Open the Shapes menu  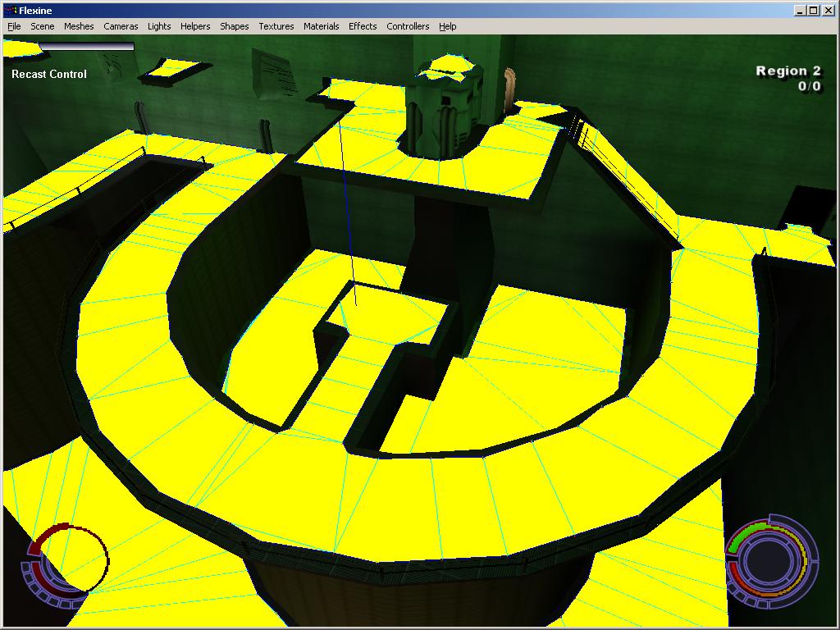point(234,26)
